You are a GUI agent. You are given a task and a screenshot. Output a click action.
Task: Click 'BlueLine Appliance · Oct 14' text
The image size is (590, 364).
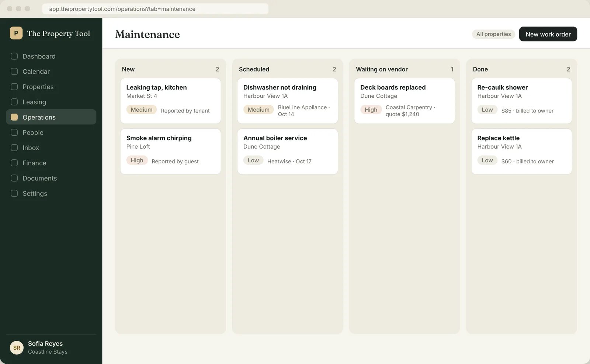pyautogui.click(x=304, y=111)
